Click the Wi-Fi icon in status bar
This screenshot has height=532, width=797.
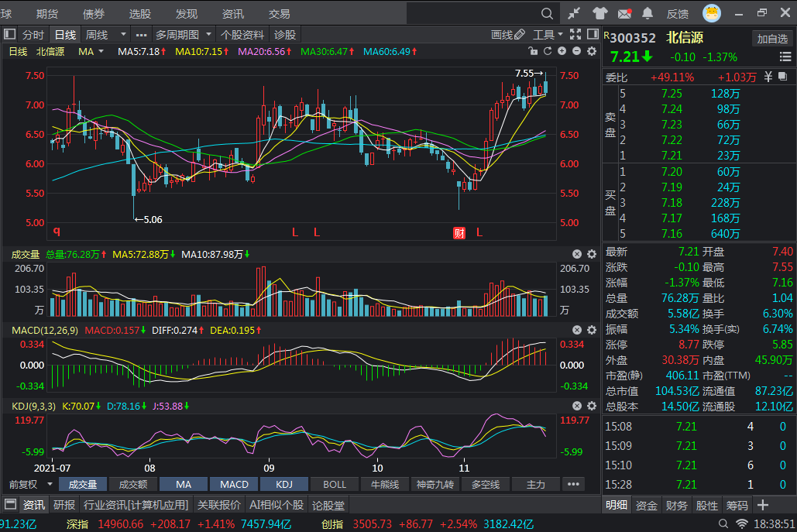742,524
